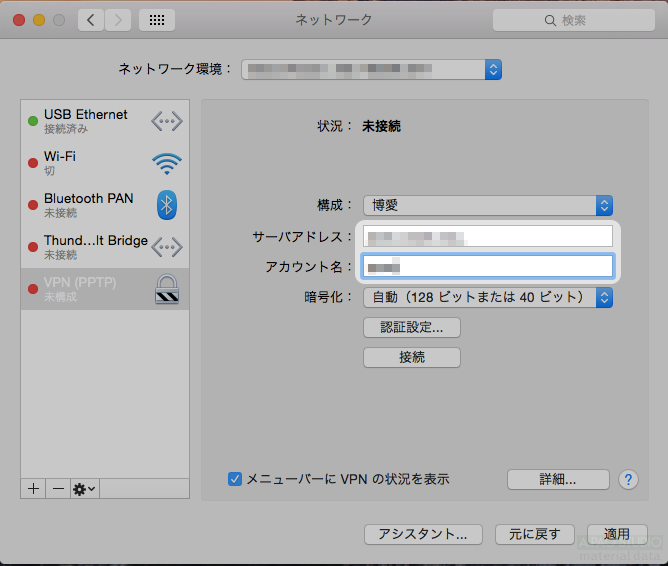
Task: Click the サーバアドレス input field
Action: [x=487, y=237]
